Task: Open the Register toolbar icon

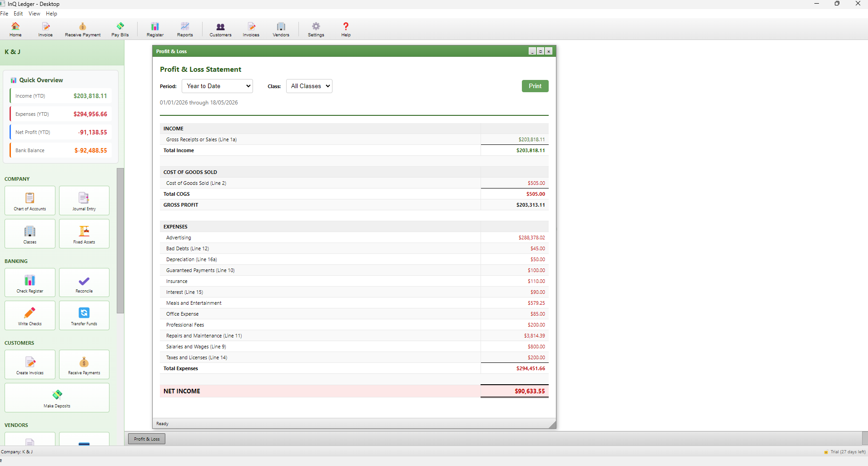Action: click(155, 30)
